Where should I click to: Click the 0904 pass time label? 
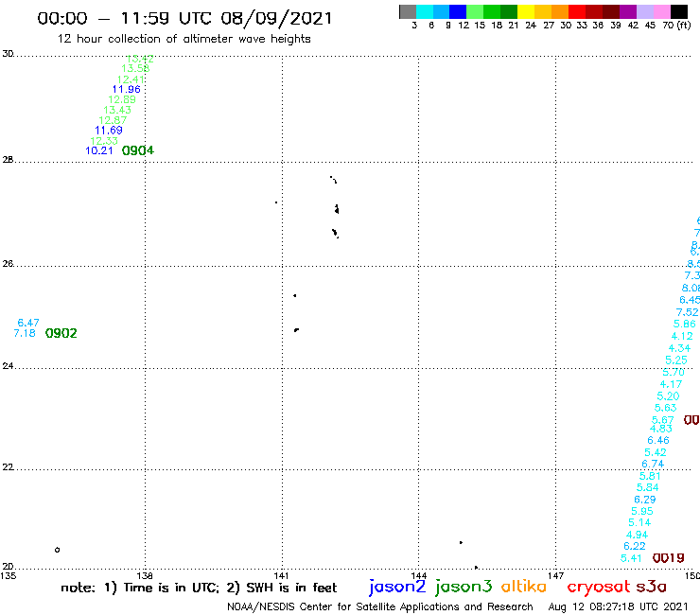pyautogui.click(x=138, y=150)
